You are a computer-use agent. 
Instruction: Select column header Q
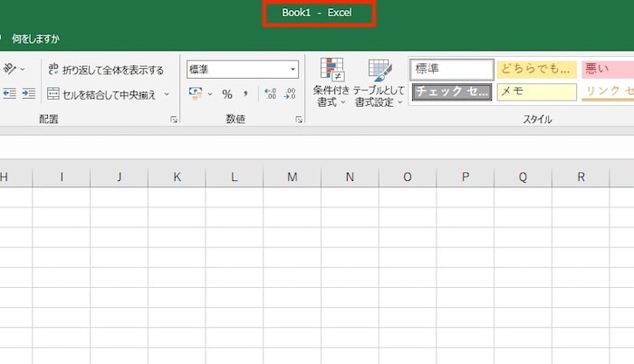[523, 177]
